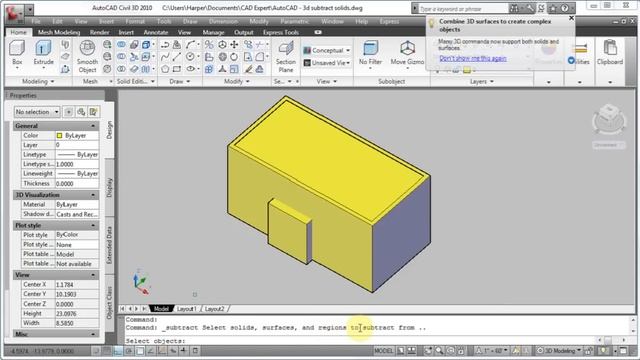Open the Modify menu in menu bar
This screenshot has width=640, height=360.
click(x=259, y=21)
